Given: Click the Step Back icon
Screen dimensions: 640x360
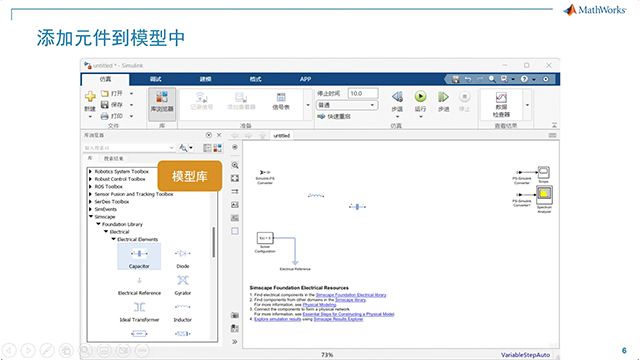Looking at the screenshot, I should 397,97.
